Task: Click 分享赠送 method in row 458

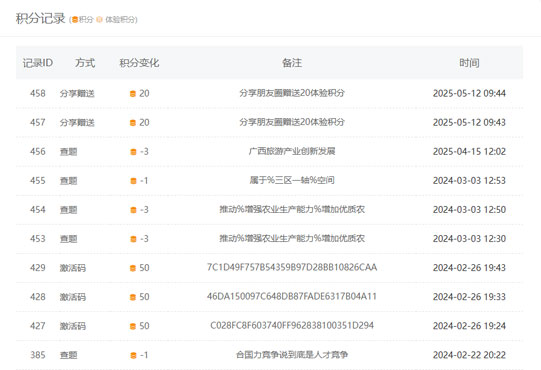Action: pos(77,94)
